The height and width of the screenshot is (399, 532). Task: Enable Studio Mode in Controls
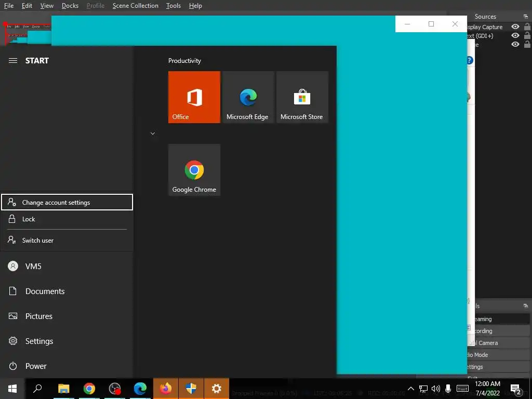coord(498,354)
